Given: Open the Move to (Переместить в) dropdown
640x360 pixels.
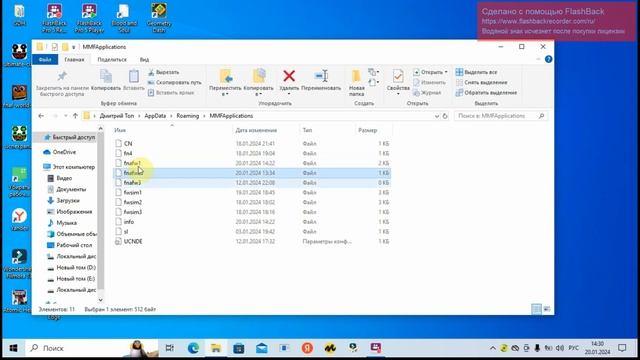Looking at the screenshot, I should [x=225, y=82].
